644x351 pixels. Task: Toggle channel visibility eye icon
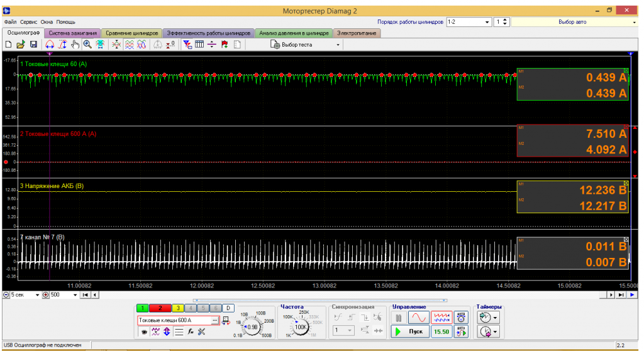coord(144,331)
